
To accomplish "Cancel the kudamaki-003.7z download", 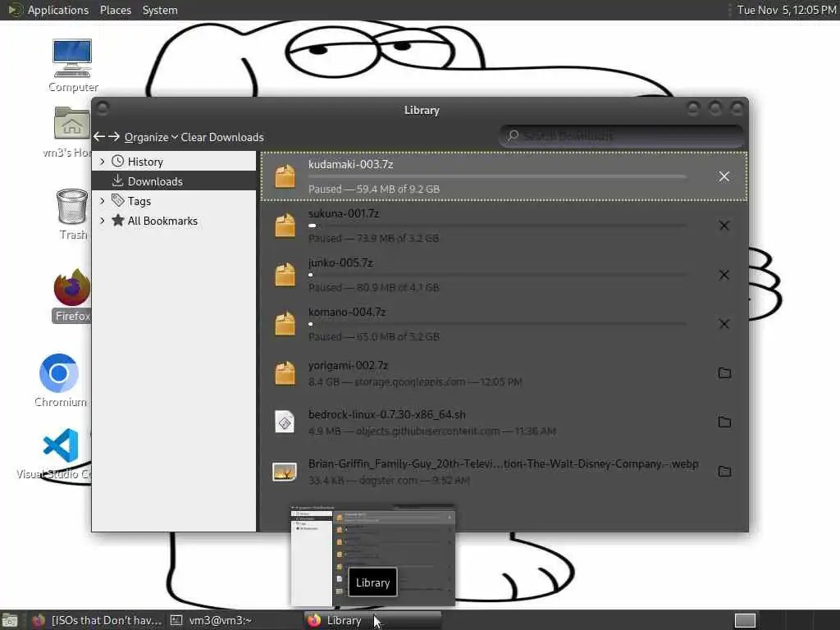I will 724,177.
